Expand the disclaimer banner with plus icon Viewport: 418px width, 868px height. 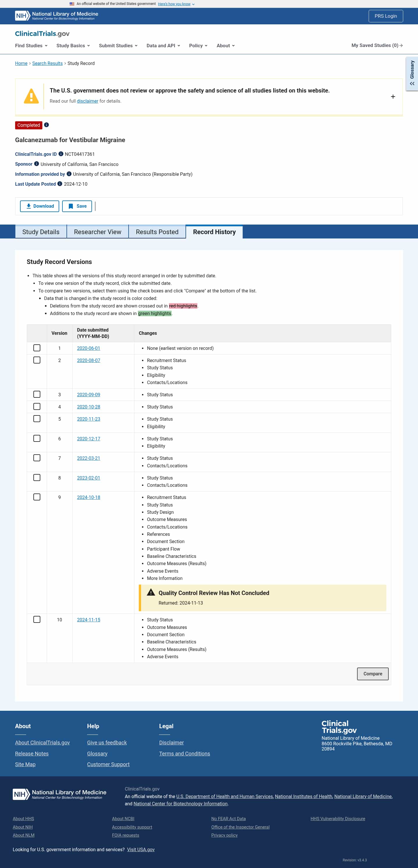coord(393,97)
